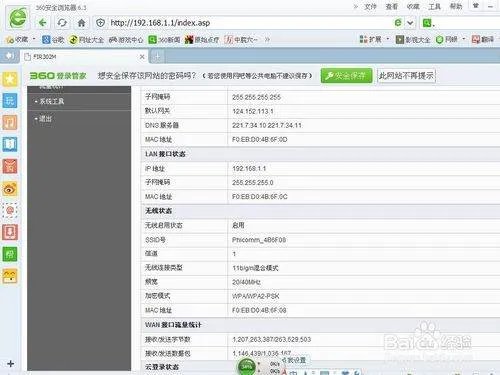This screenshot has height=375, width=500.
Task: Click the default gateway 124.152.113.1
Action: click(253, 111)
